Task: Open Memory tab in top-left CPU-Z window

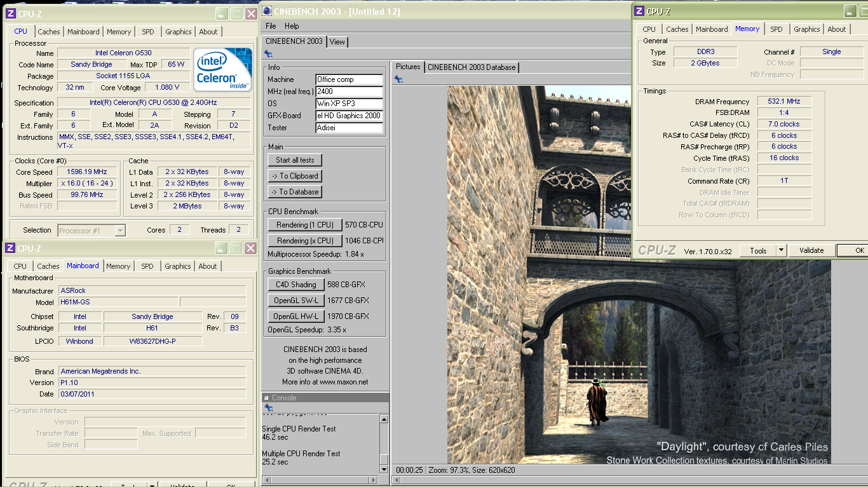Action: (x=119, y=32)
